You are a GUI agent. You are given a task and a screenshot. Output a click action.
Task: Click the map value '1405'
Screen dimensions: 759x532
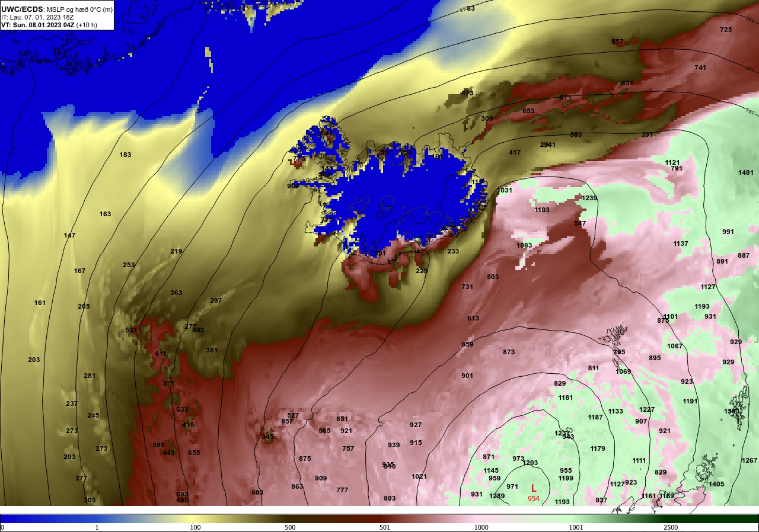pos(716,484)
